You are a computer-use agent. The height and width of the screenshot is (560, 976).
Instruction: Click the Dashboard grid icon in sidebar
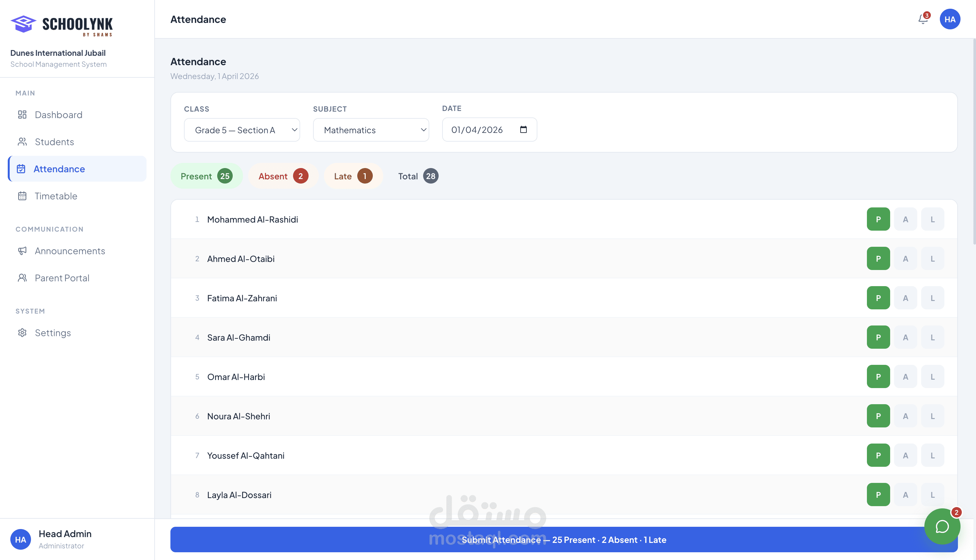pos(22,115)
